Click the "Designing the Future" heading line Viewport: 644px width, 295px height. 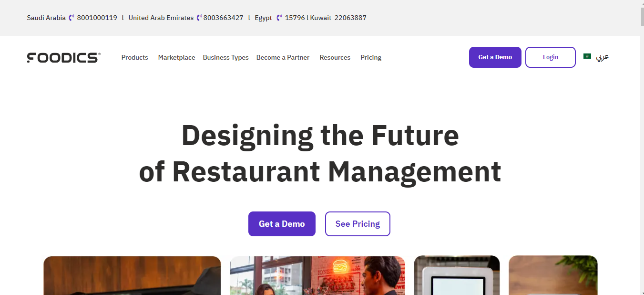click(320, 135)
